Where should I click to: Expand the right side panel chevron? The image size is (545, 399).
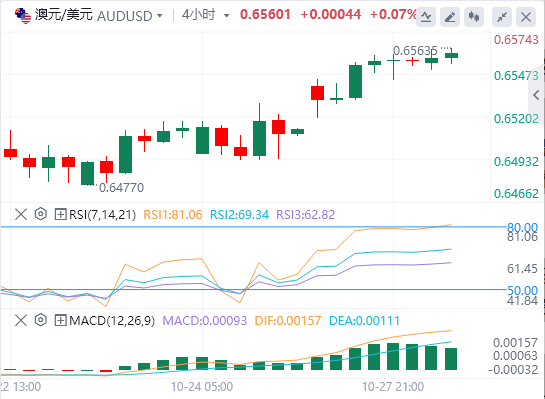pos(536,95)
